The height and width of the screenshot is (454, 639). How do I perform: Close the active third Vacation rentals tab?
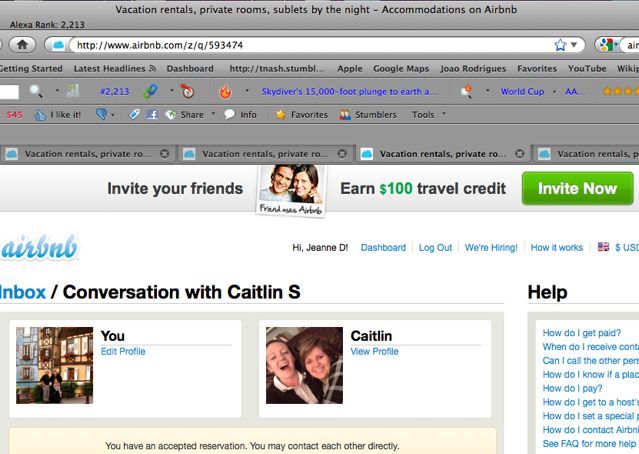(519, 154)
